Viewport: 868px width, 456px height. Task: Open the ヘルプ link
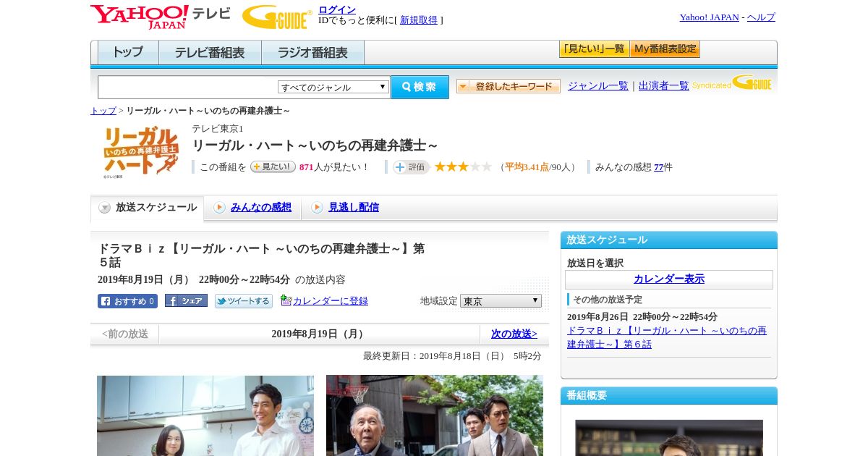761,17
